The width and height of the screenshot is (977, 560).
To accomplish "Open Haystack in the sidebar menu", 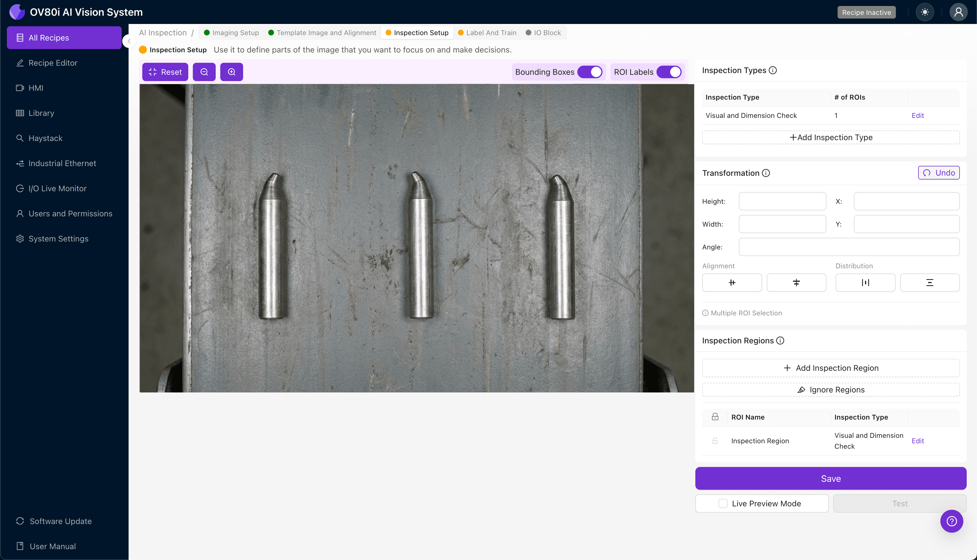I will pyautogui.click(x=45, y=138).
